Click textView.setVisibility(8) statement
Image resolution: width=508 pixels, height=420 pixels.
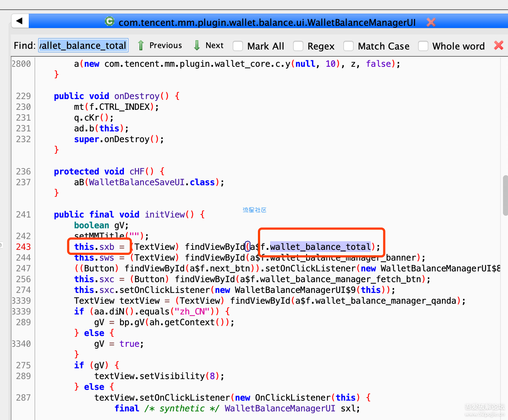pyautogui.click(x=159, y=376)
